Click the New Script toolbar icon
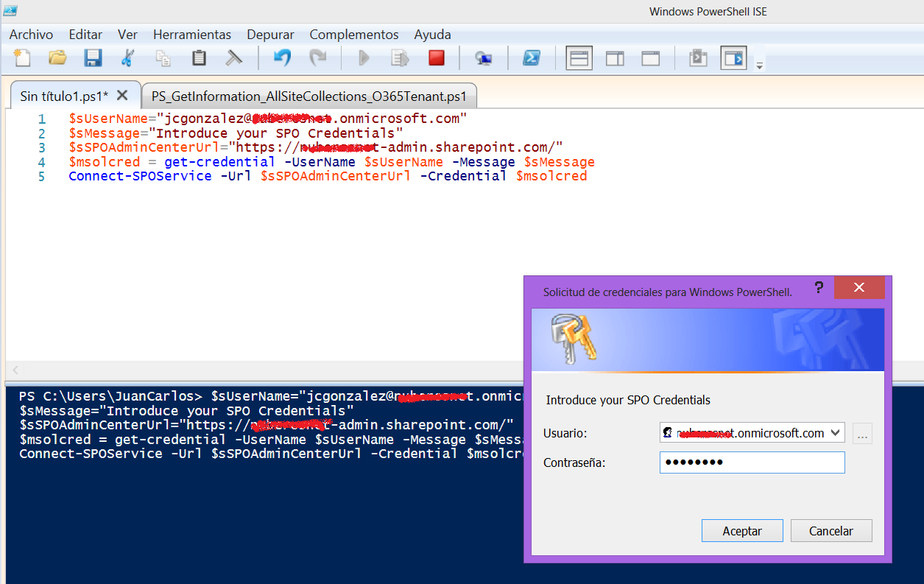 [x=21, y=57]
